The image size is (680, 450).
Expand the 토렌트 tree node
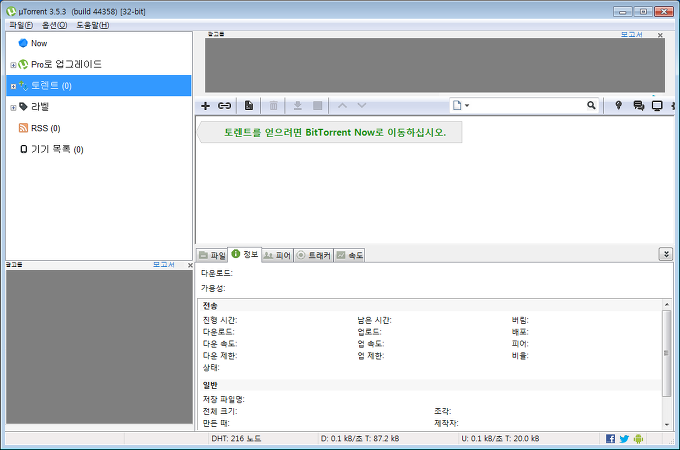[x=13, y=86]
